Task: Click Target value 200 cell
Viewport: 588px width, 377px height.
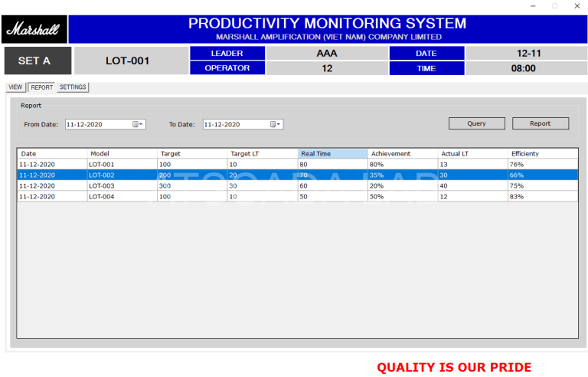Action: tap(192, 175)
